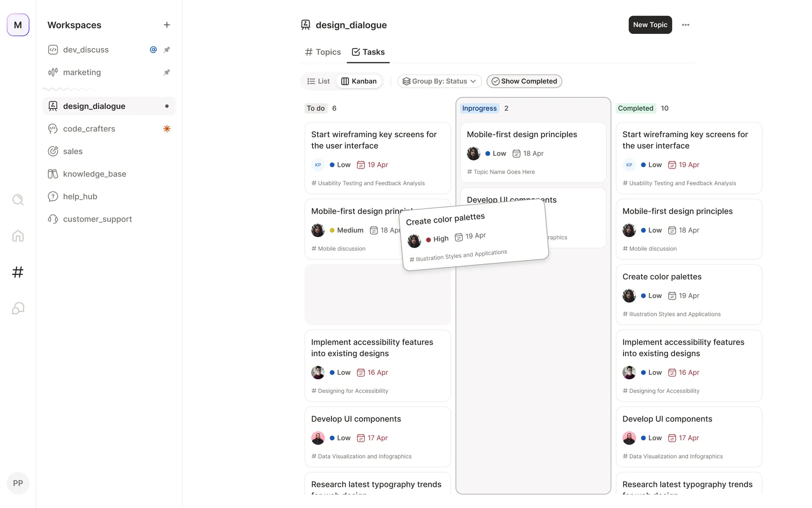The image size is (812, 508).
Task: Open the dev_discuss workspace
Action: click(109, 50)
